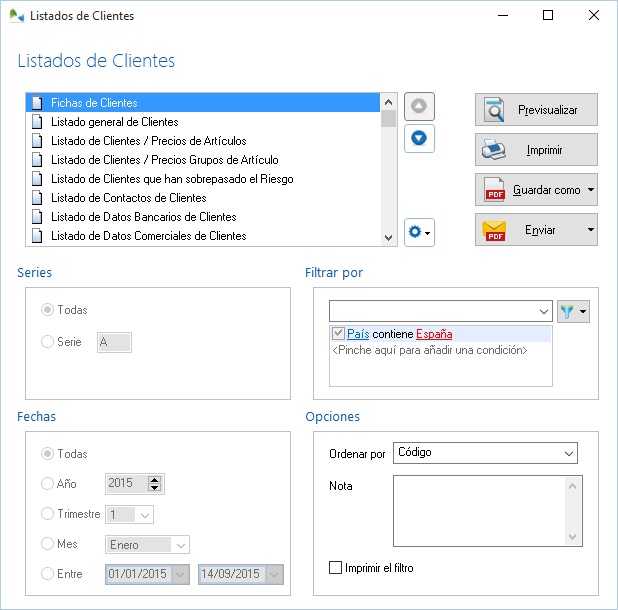The width and height of the screenshot is (618, 610).
Task: Click the Imprimir printer button
Action: 536,150
